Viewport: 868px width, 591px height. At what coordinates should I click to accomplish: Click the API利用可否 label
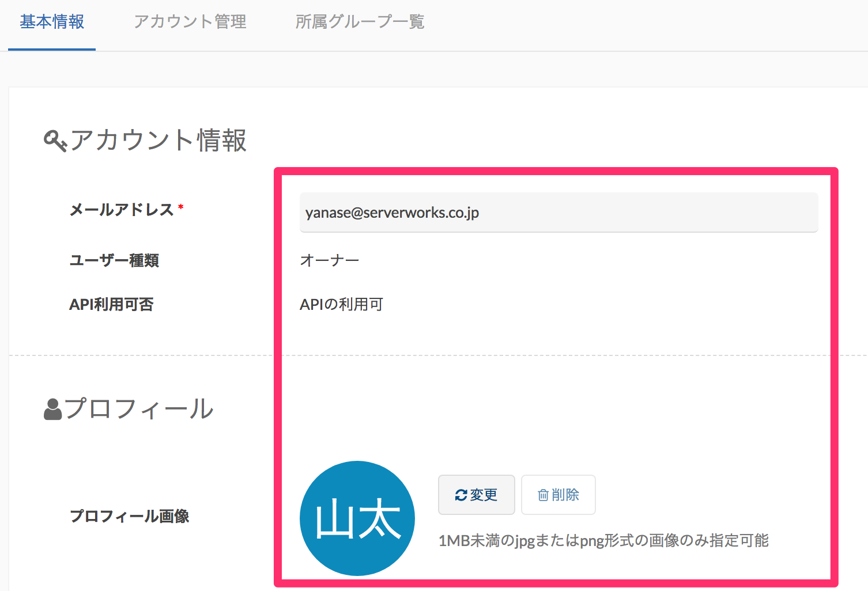point(111,304)
